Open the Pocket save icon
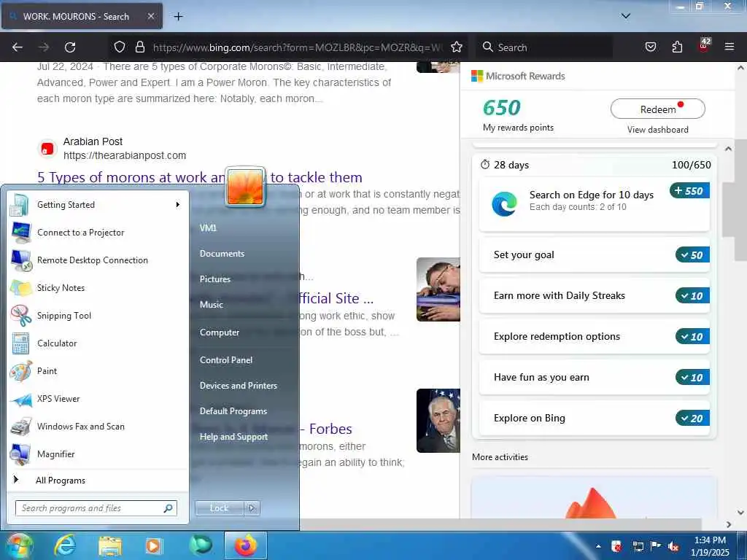This screenshot has height=560, width=747. (650, 47)
